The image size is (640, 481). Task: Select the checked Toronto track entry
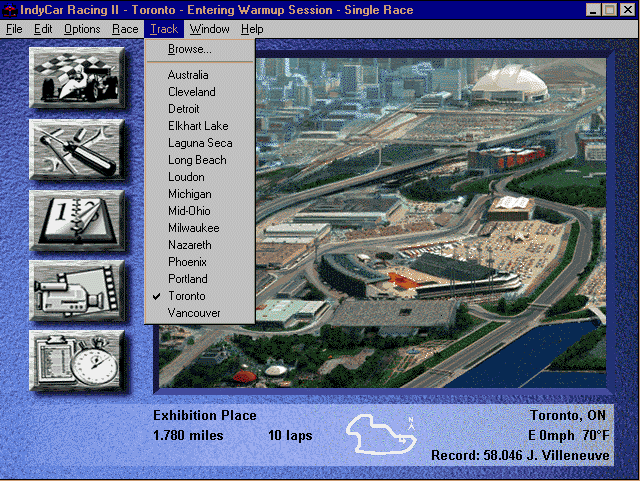coord(186,296)
